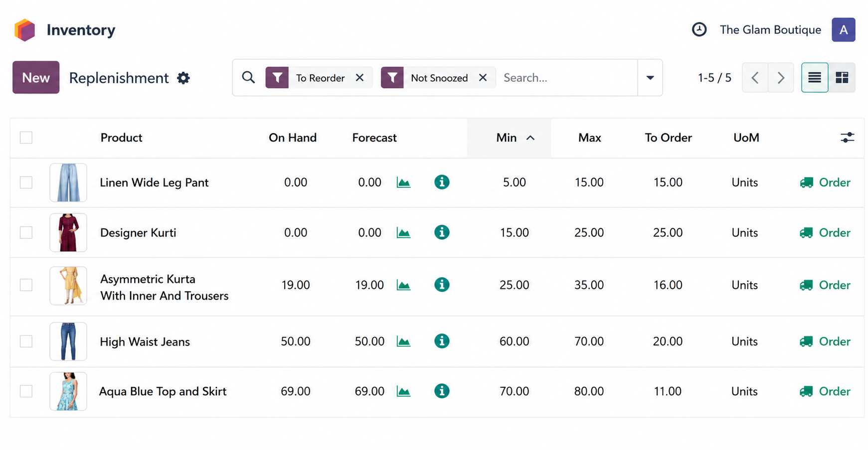Open the Replenishment settings gear

pyautogui.click(x=183, y=78)
